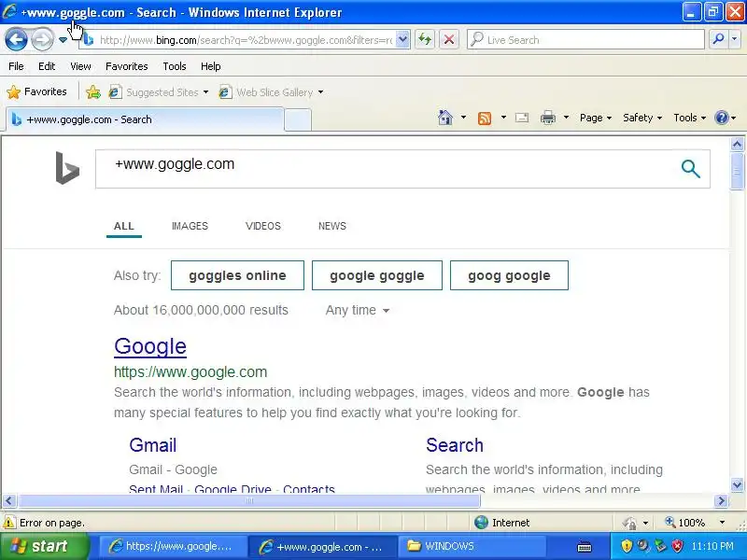Switch to the NEWS tab
The width and height of the screenshot is (747, 560).
pos(332,226)
